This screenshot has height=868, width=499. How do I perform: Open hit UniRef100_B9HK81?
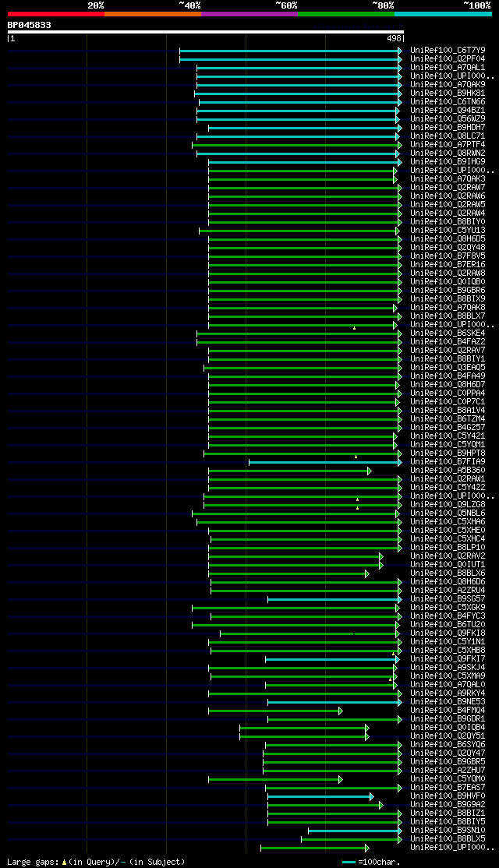pos(448,93)
